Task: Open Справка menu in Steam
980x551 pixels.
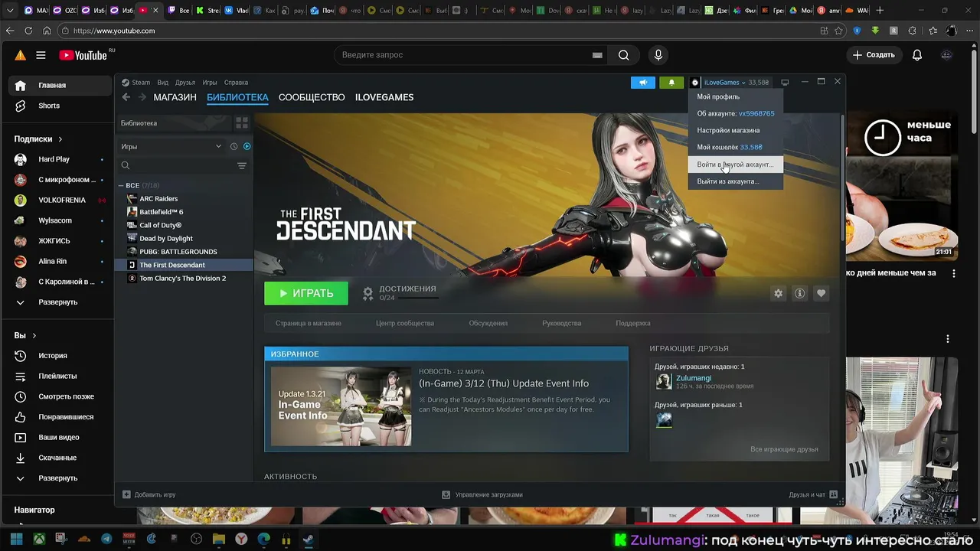Action: 236,83
